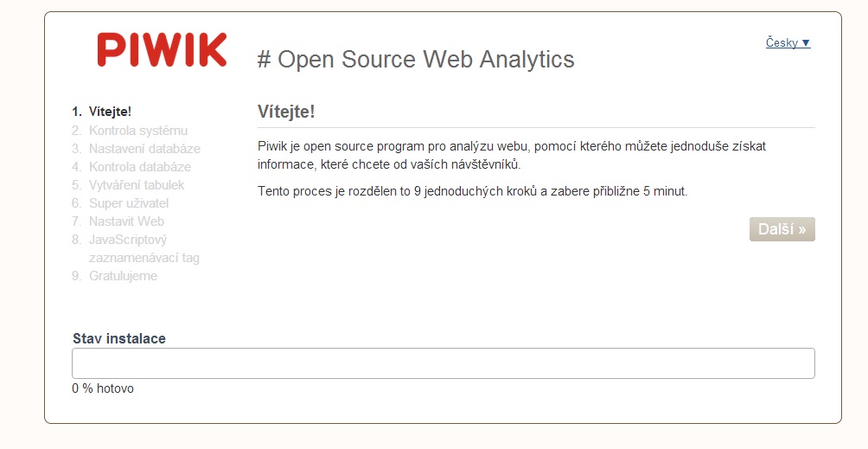The width and height of the screenshot is (868, 449).
Task: Click the Stav instalace label
Action: (119, 339)
